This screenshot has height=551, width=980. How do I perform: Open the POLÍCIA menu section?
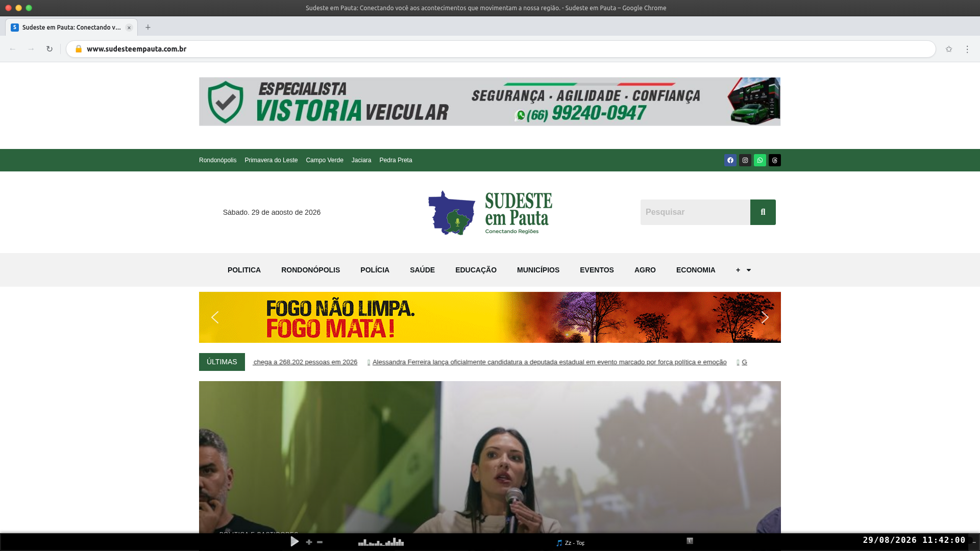coord(375,270)
